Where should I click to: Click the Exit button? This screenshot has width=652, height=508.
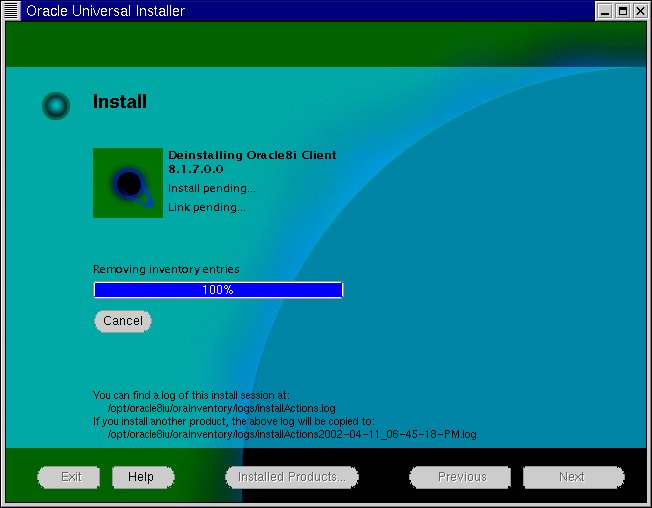pyautogui.click(x=69, y=477)
